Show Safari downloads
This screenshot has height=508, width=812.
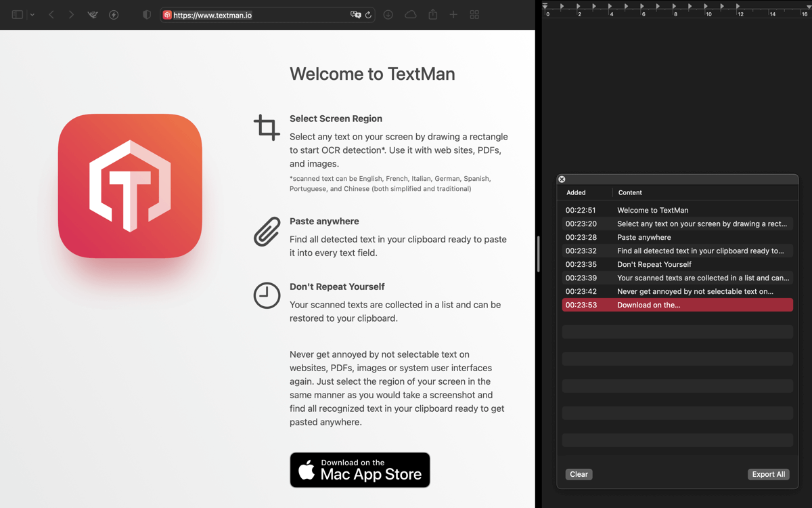(x=388, y=14)
